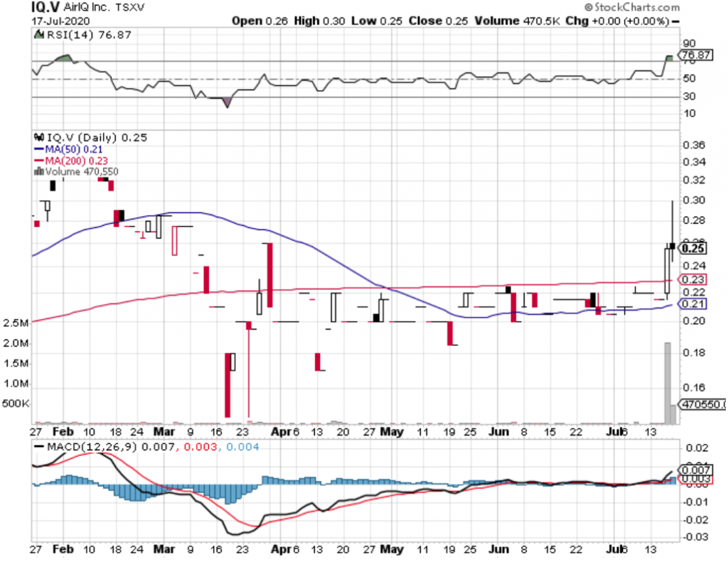Click the blue 0.004 histogram value in legend
The width and height of the screenshot is (728, 562).
[242, 447]
